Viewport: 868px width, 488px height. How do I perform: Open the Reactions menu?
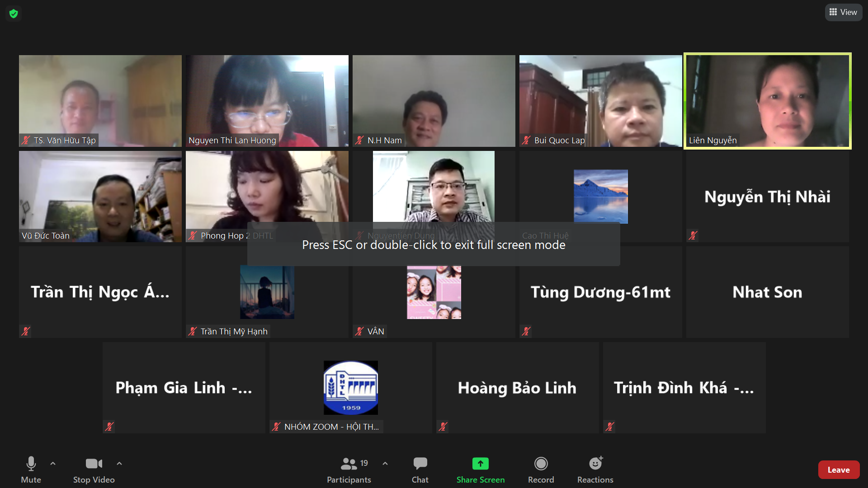(595, 470)
